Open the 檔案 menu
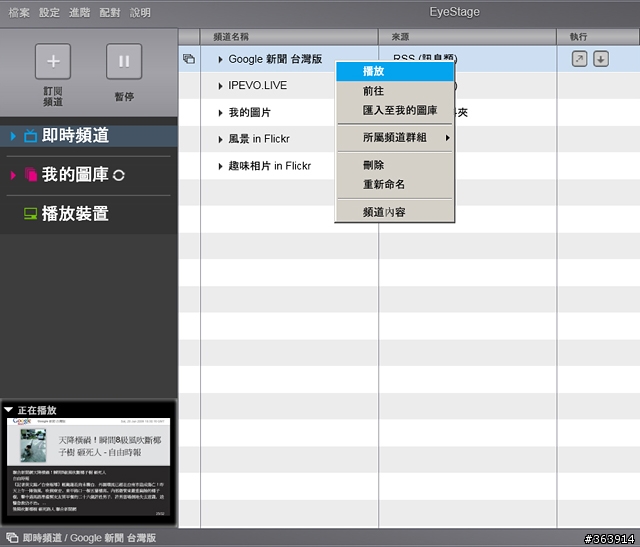640x547 pixels. coord(19,13)
